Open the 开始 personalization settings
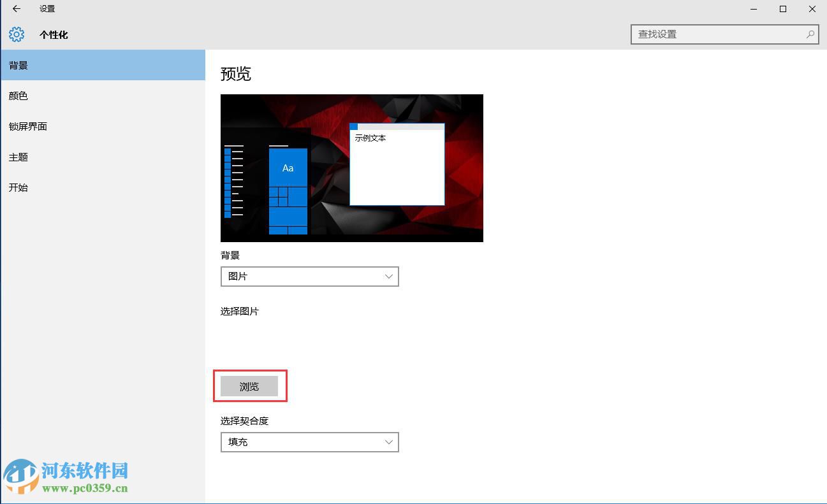Screen dimensions: 827x504 pos(18,187)
